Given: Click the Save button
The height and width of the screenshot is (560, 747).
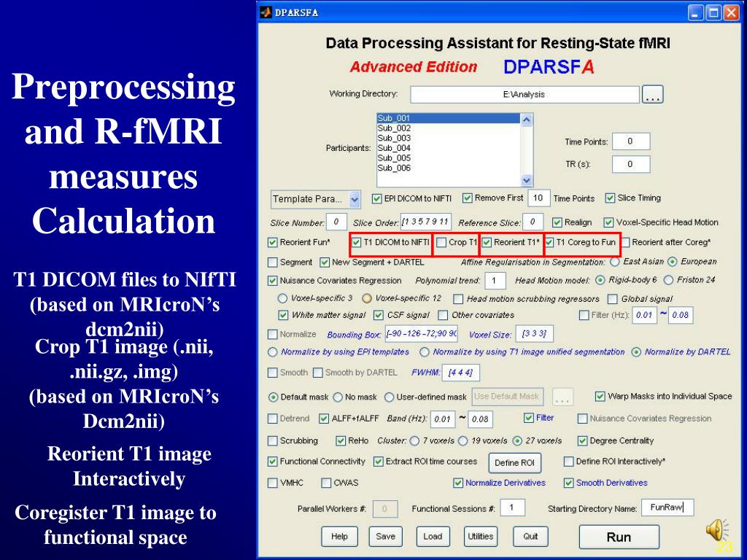Looking at the screenshot, I should tap(385, 537).
